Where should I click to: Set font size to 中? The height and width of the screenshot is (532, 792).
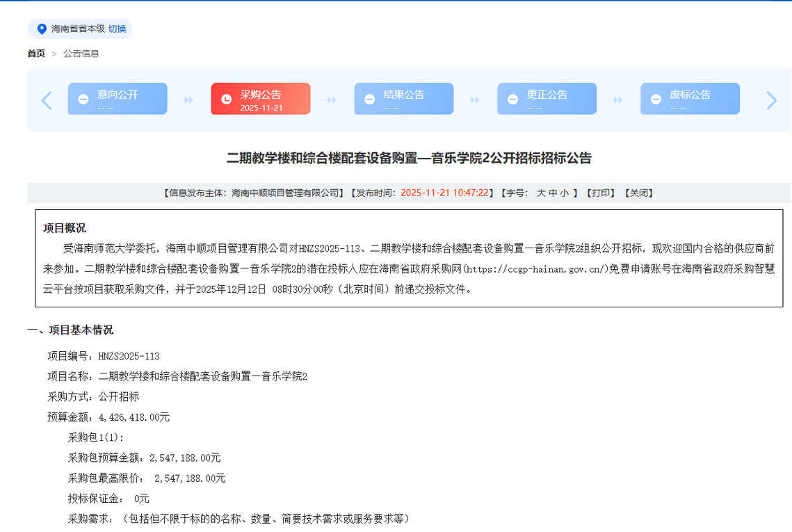point(553,193)
